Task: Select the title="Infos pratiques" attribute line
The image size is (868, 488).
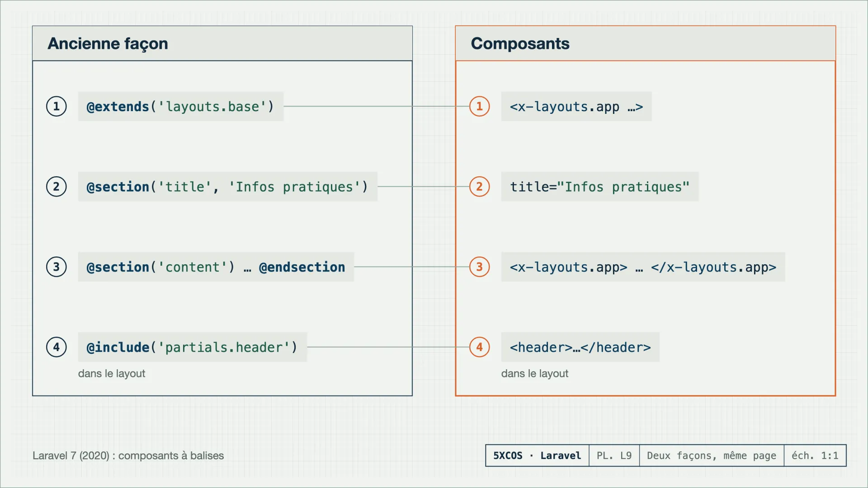Action: pos(600,187)
